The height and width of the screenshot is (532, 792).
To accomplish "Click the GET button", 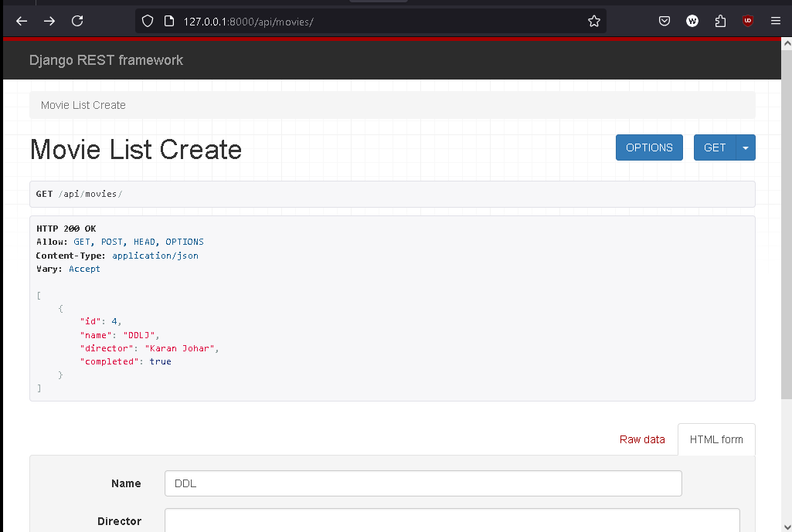I will click(715, 147).
